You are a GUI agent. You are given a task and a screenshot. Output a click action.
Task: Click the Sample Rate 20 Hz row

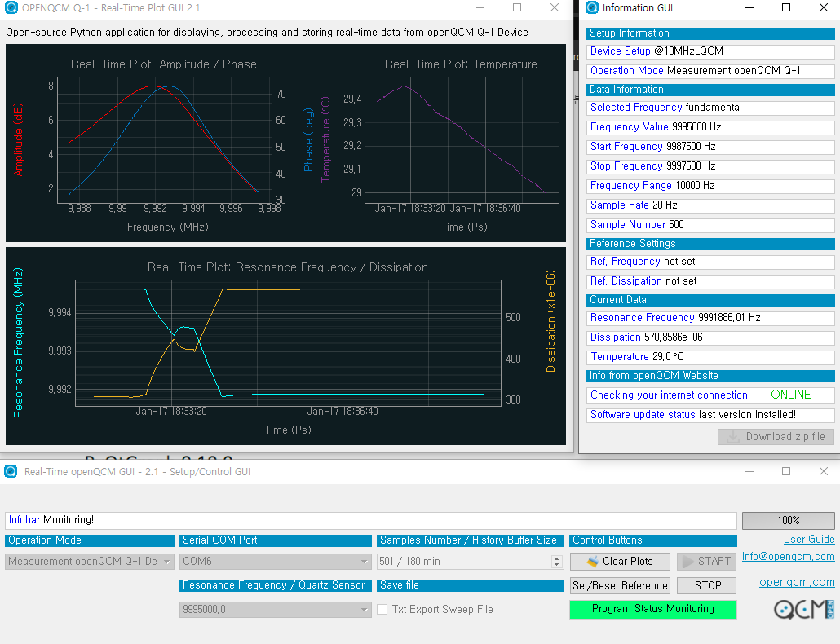click(x=710, y=205)
